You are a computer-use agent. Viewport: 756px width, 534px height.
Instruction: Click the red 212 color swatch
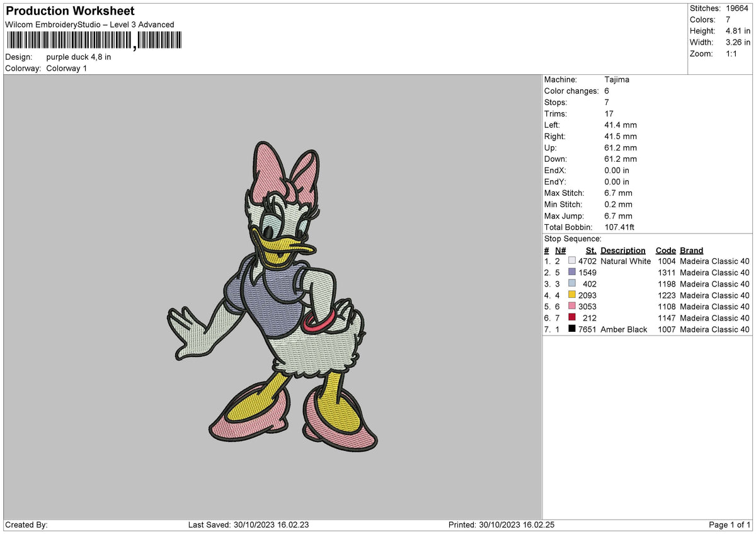[572, 317]
